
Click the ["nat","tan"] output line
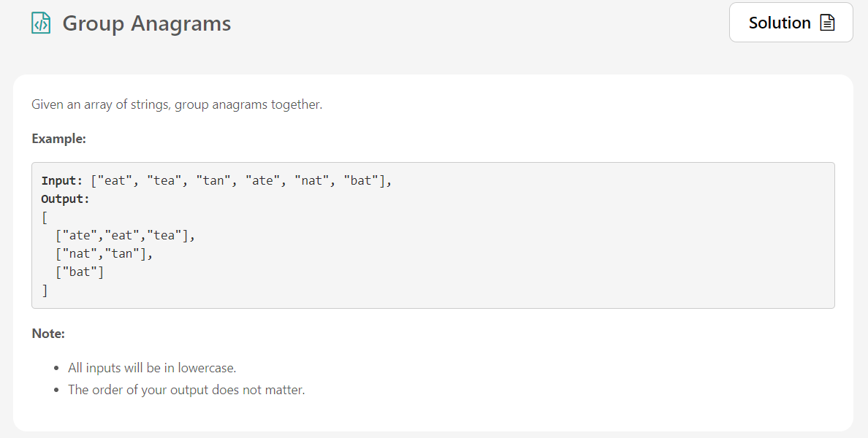coord(104,254)
